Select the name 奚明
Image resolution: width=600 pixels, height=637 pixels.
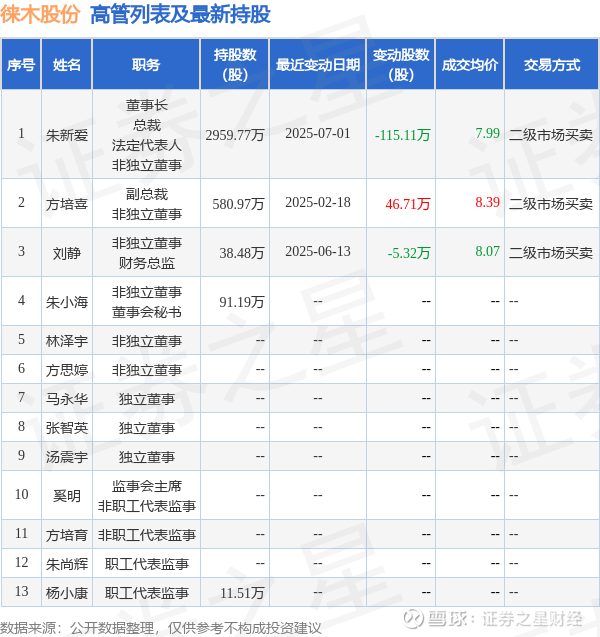pyautogui.click(x=67, y=496)
